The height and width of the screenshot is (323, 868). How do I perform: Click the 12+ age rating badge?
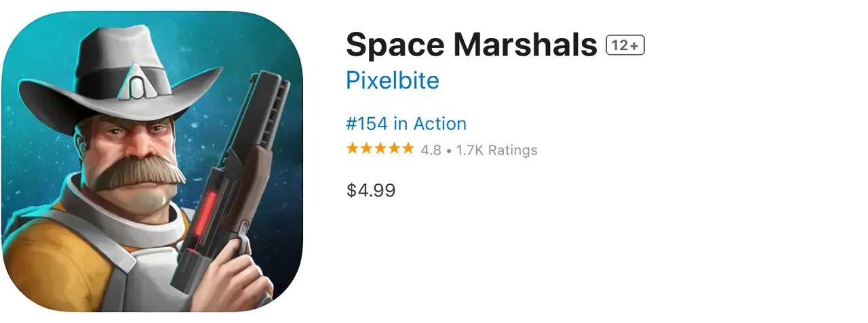tap(625, 45)
